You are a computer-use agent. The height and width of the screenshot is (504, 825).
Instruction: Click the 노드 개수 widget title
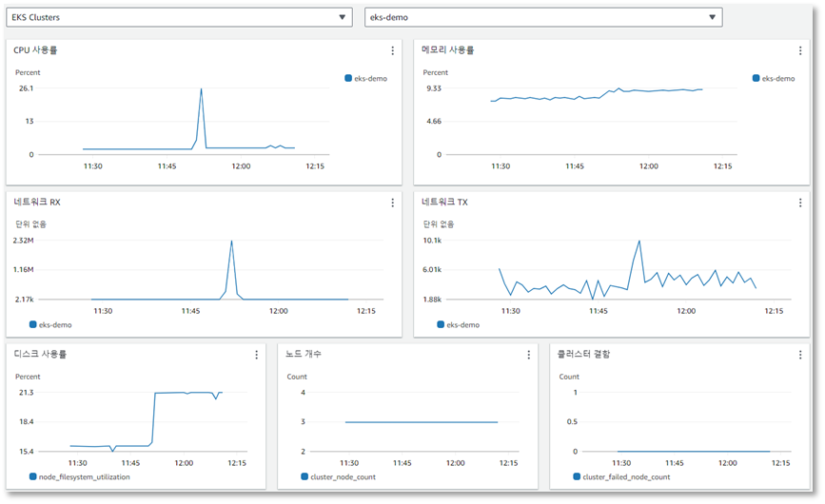(x=304, y=354)
